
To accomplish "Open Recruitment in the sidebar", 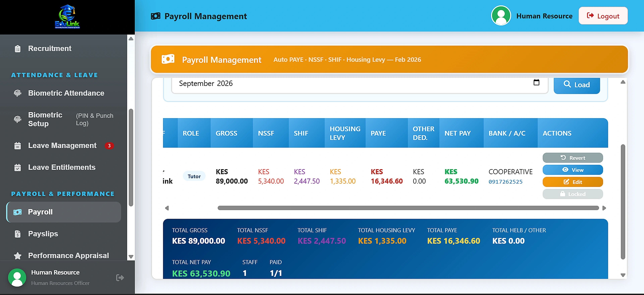I will [x=64, y=48].
